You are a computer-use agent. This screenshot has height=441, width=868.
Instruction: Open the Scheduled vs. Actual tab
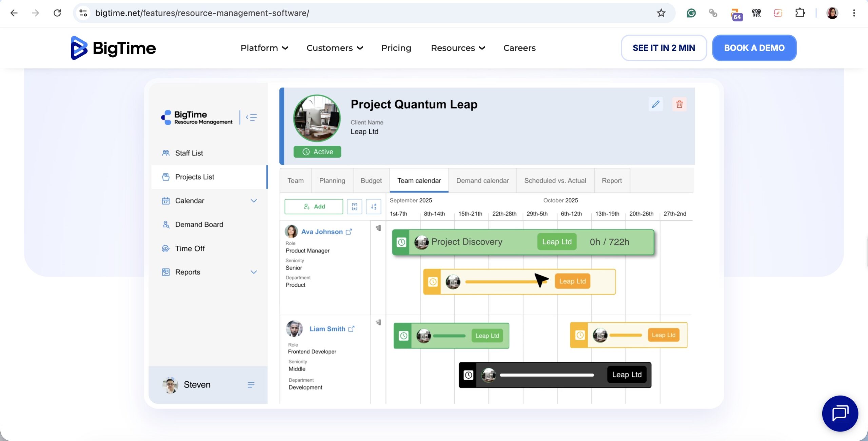coord(555,181)
